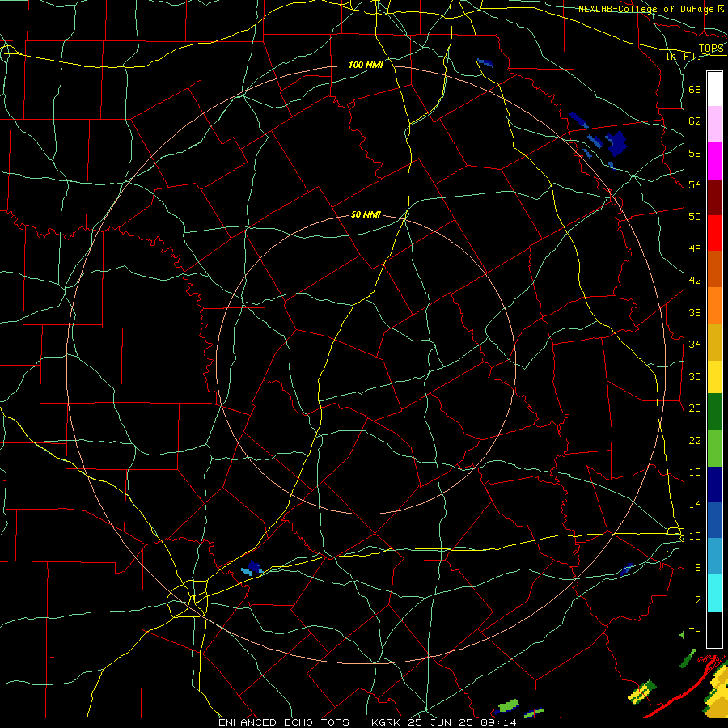The height and width of the screenshot is (728, 728).
Task: Click the medium blue legend swatch
Action: click(x=714, y=520)
